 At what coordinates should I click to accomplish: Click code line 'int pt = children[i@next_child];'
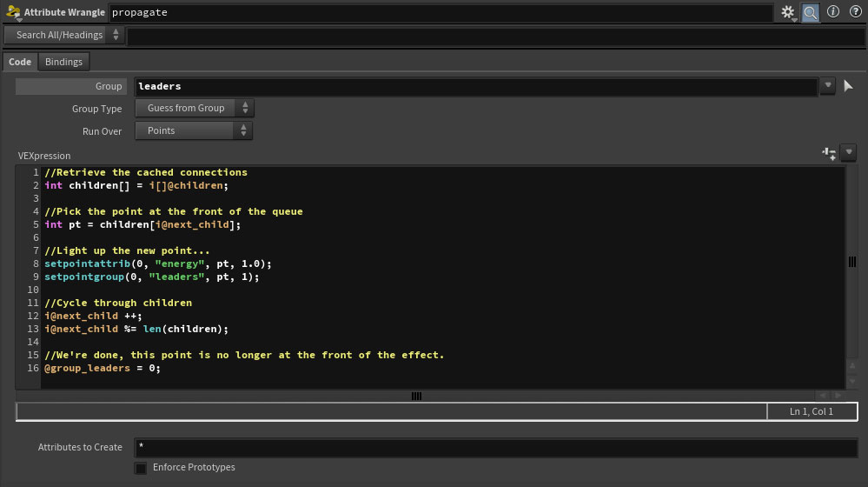click(142, 225)
